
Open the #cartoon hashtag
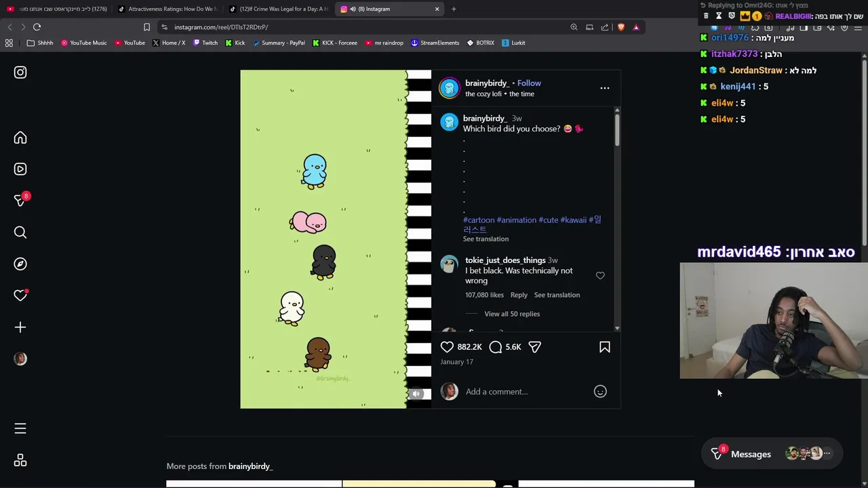click(x=479, y=220)
